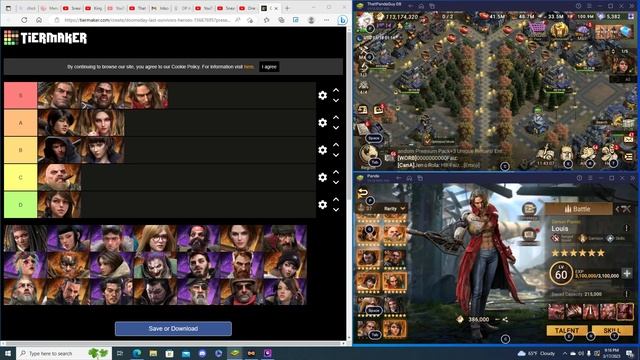
Task: Switch to the first YouTube 'Snea' tab
Action: coord(72,8)
